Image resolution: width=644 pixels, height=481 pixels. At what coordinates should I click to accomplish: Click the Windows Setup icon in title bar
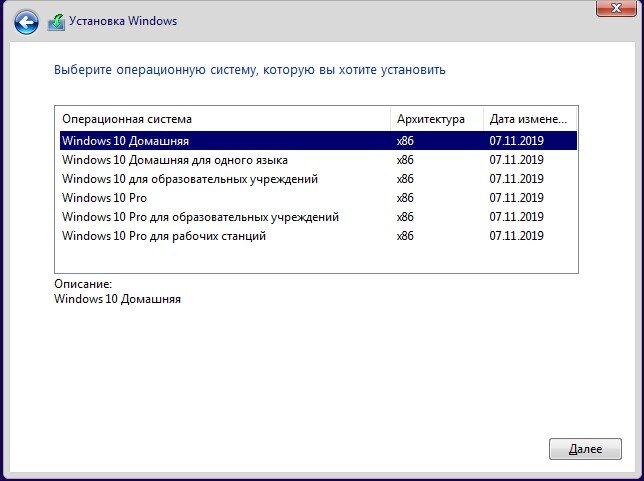pyautogui.click(x=56, y=22)
